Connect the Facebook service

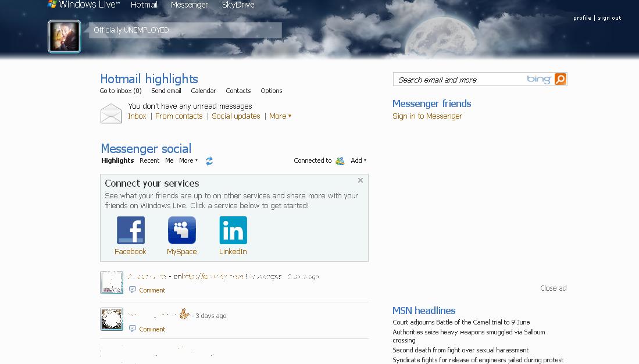point(130,230)
